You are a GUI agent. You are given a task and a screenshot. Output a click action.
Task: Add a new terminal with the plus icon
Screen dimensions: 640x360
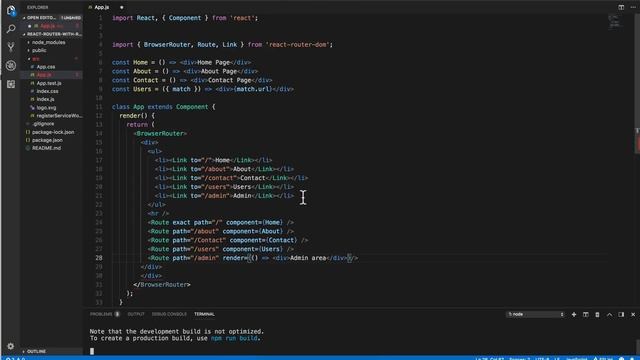pyautogui.click(x=574, y=314)
